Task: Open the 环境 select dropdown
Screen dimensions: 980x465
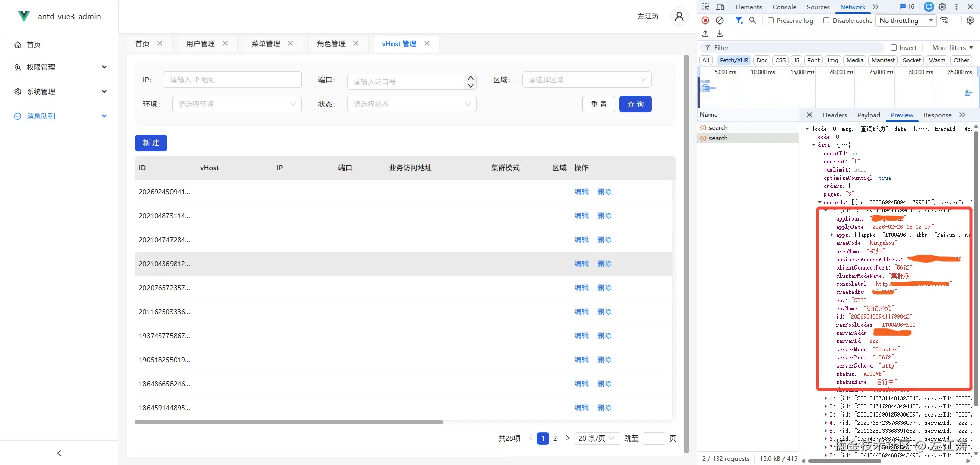Action: [x=236, y=104]
